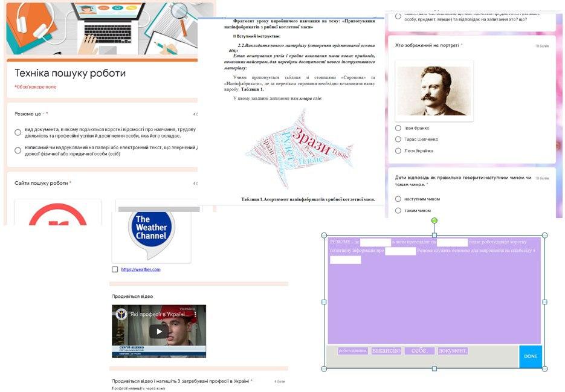Tick the checkbox next to https://weather.com
The width and height of the screenshot is (565, 392).
(x=115, y=269)
